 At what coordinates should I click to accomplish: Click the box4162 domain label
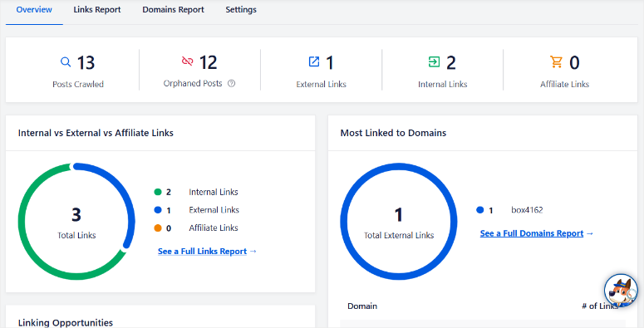527,210
